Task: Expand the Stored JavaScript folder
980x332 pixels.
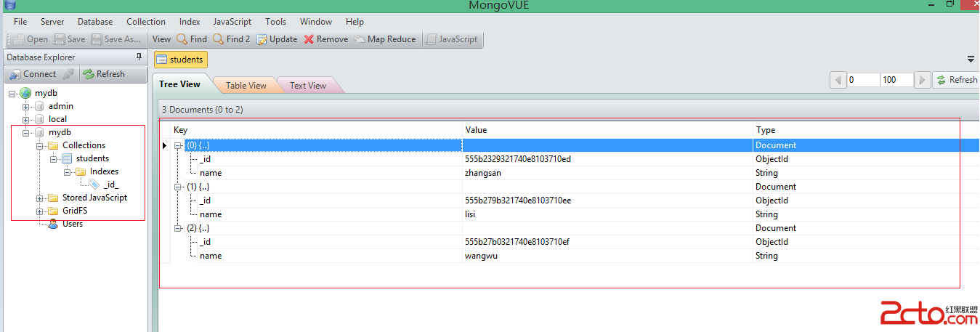Action: 40,198
